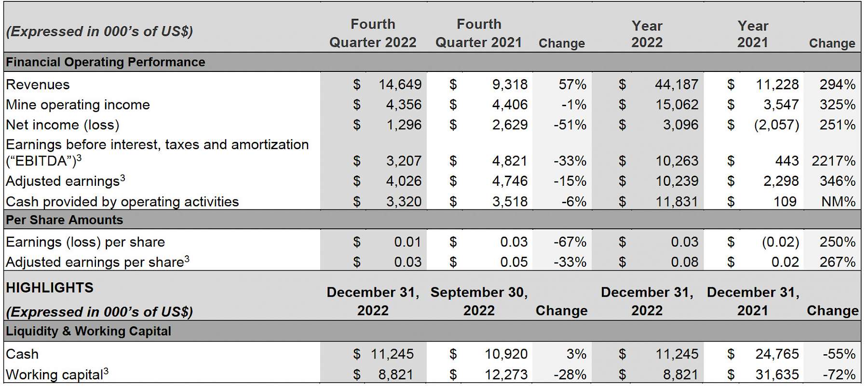Click the Liquidity & Working Capital section header
The height and width of the screenshot is (389, 868).
[88, 332]
